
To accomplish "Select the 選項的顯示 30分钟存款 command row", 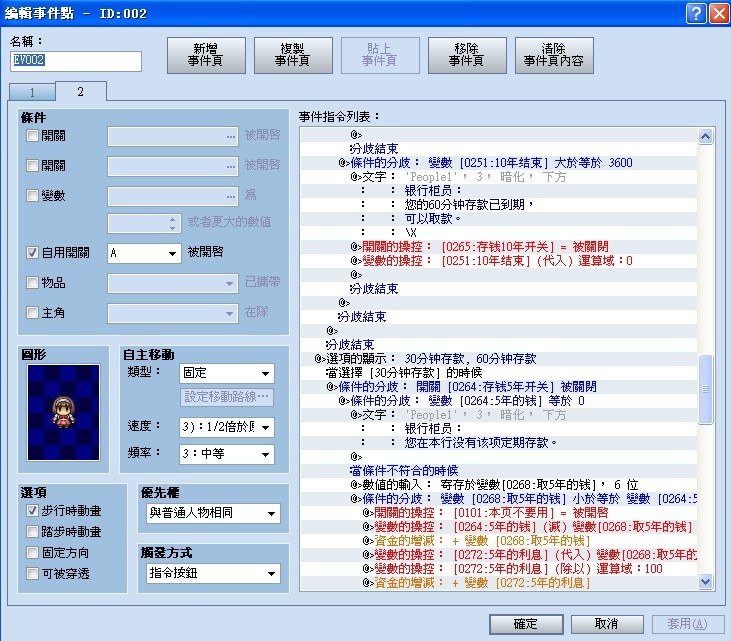I will pos(499,358).
